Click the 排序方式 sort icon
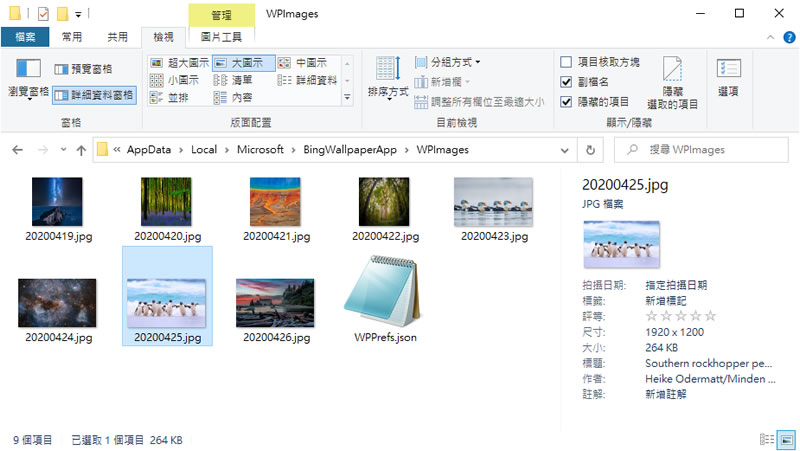Image resolution: width=800 pixels, height=451 pixels. click(387, 75)
